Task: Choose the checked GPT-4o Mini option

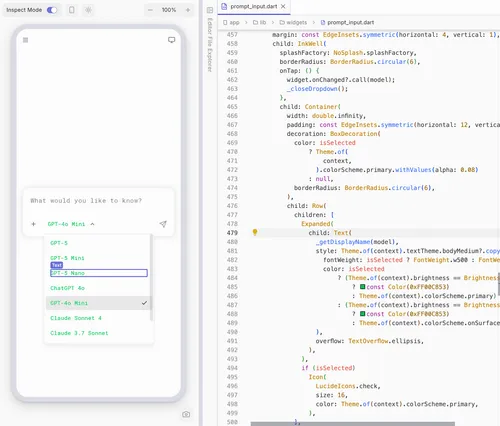Action: click(98, 303)
